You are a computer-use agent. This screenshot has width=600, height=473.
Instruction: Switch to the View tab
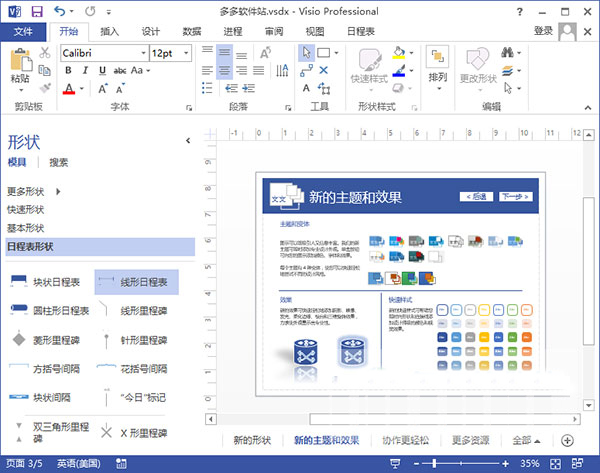click(315, 32)
